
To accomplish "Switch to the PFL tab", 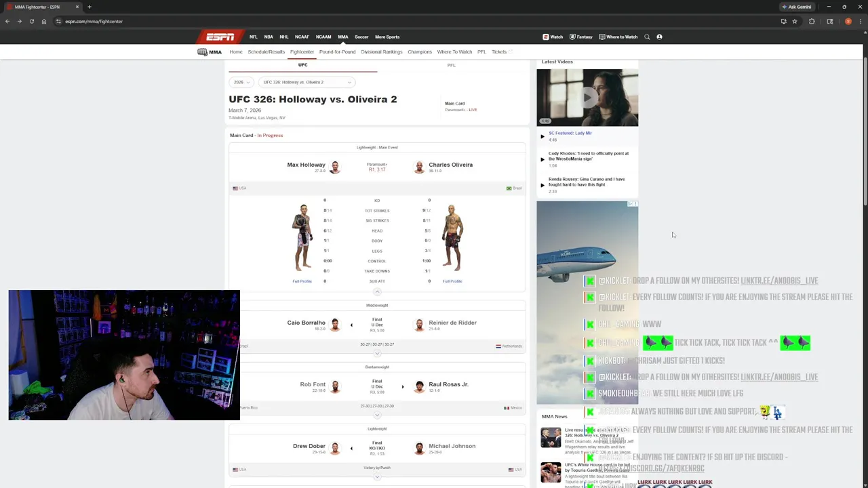I will click(451, 65).
